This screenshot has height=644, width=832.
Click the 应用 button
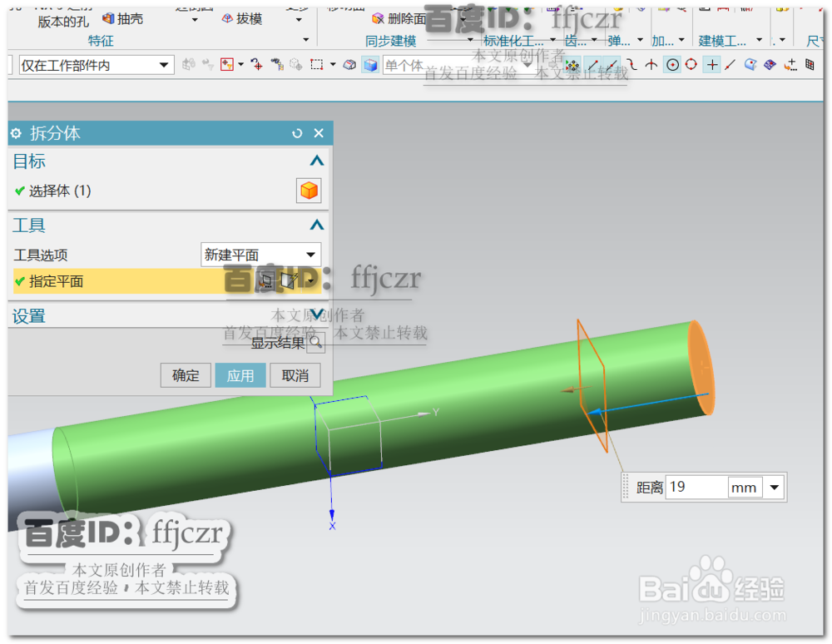[240, 375]
